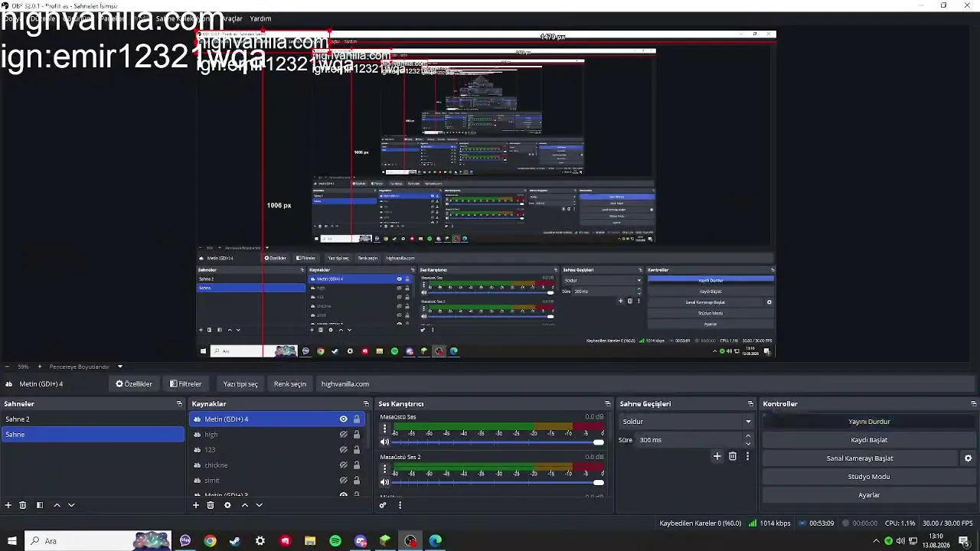Unlock the high source lock icon
The width and height of the screenshot is (980, 551).
point(356,435)
